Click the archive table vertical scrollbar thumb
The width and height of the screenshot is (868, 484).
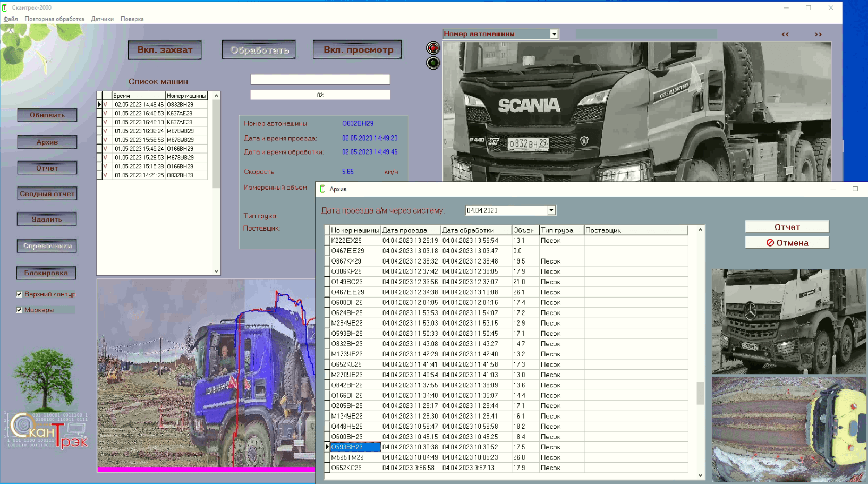pyautogui.click(x=700, y=393)
